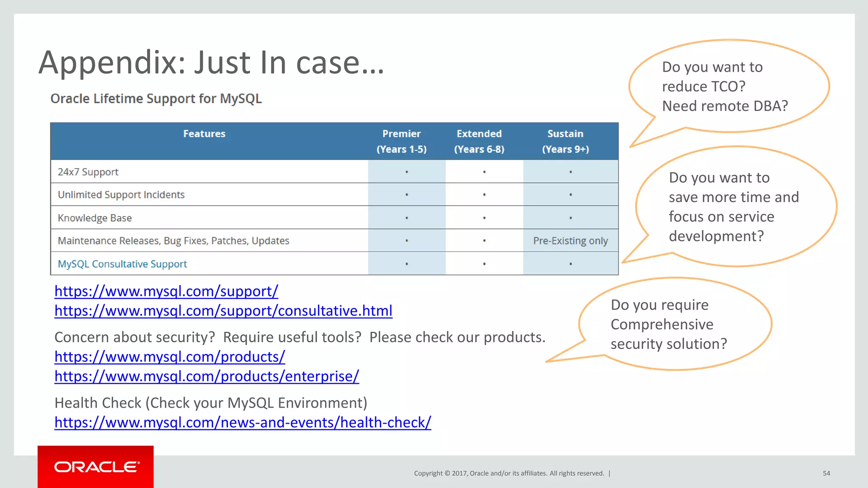This screenshot has height=488, width=868.
Task: Click the Features column header
Action: point(204,134)
